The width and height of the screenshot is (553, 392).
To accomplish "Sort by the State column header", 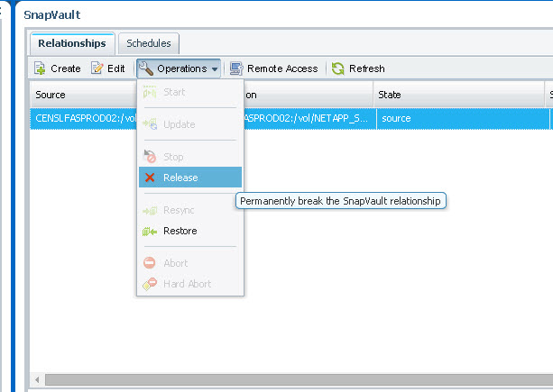I will (x=459, y=95).
